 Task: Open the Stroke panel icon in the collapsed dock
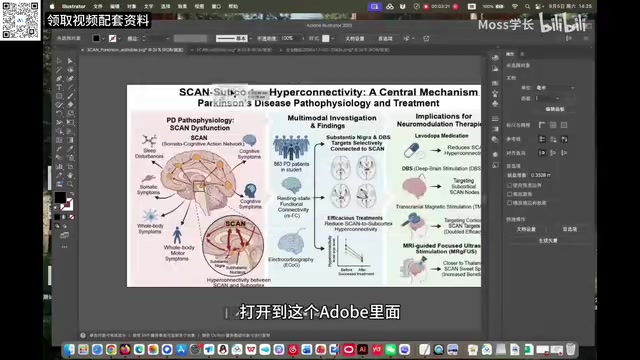495,118
